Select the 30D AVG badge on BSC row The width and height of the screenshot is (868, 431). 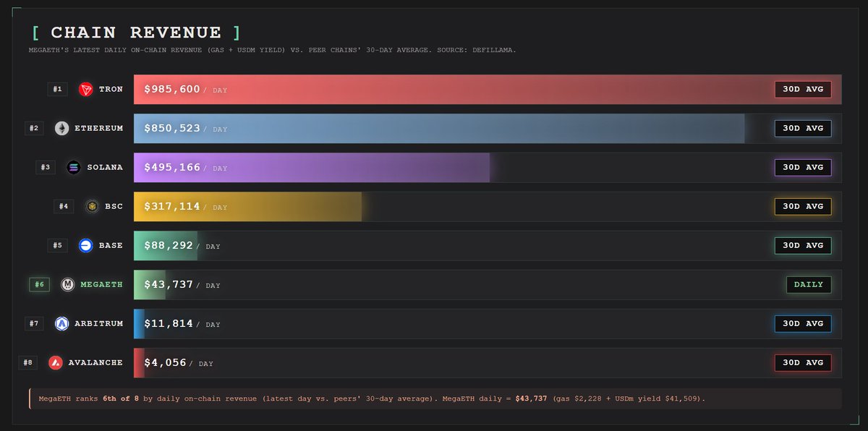(803, 207)
